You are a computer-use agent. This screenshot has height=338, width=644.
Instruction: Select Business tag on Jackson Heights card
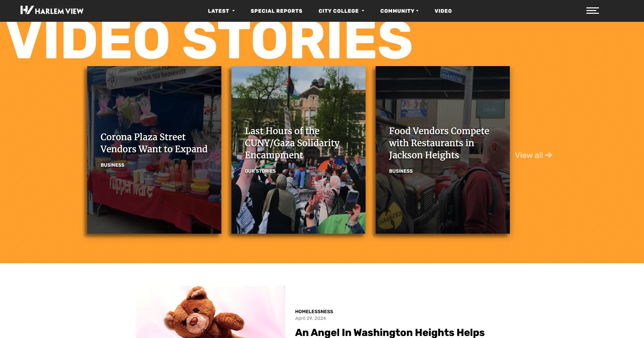(401, 171)
